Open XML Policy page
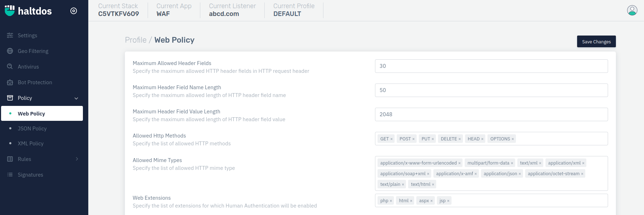 click(x=31, y=144)
